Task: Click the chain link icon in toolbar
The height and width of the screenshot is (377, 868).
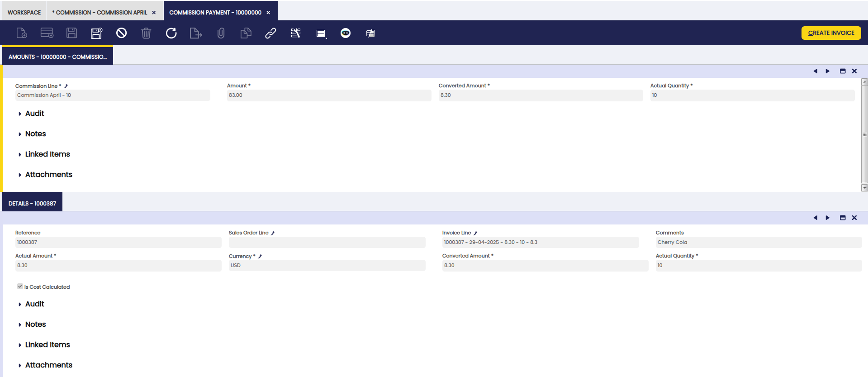Action: pos(270,33)
